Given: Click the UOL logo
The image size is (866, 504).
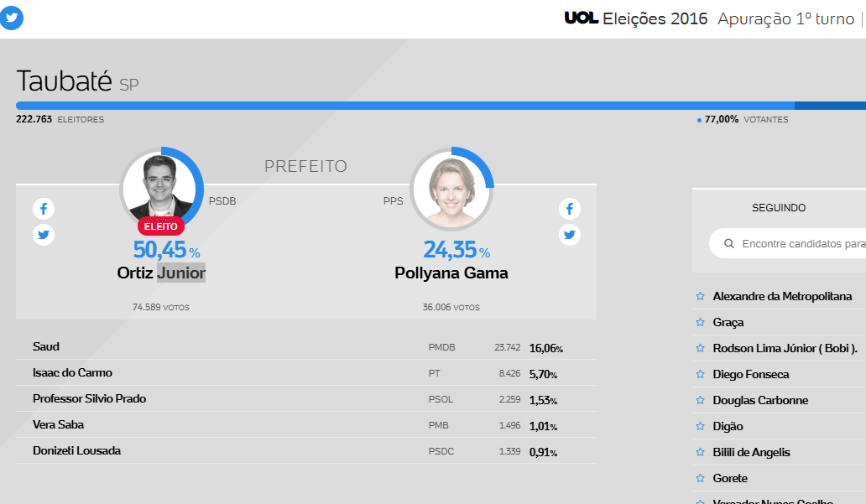Looking at the screenshot, I should click(581, 19).
